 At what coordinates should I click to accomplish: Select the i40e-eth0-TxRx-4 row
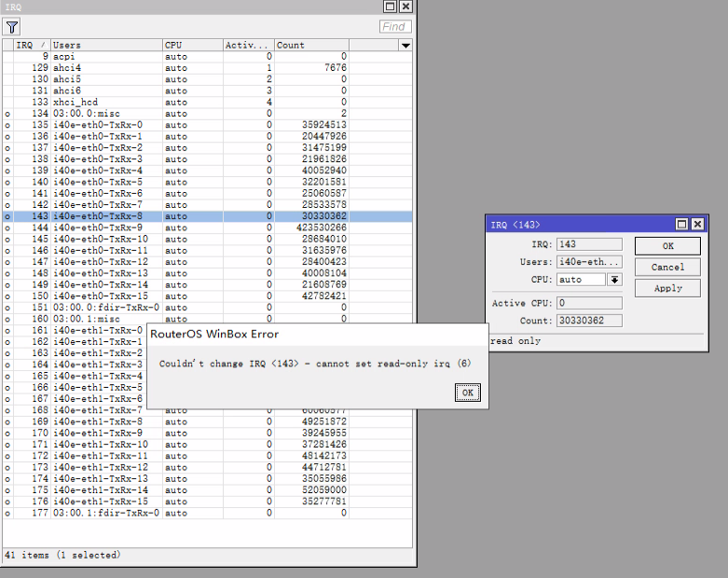click(x=207, y=171)
